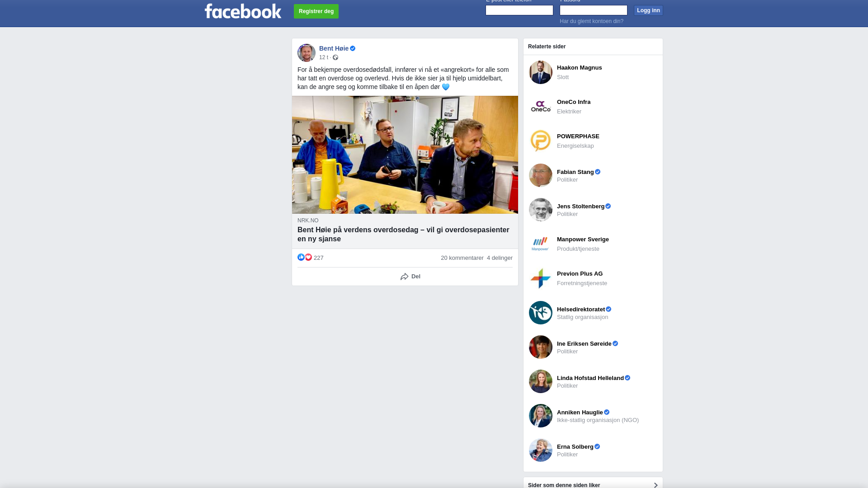Open the Helsedirektoratet page logo
Image resolution: width=868 pixels, height=488 pixels.
tap(541, 313)
